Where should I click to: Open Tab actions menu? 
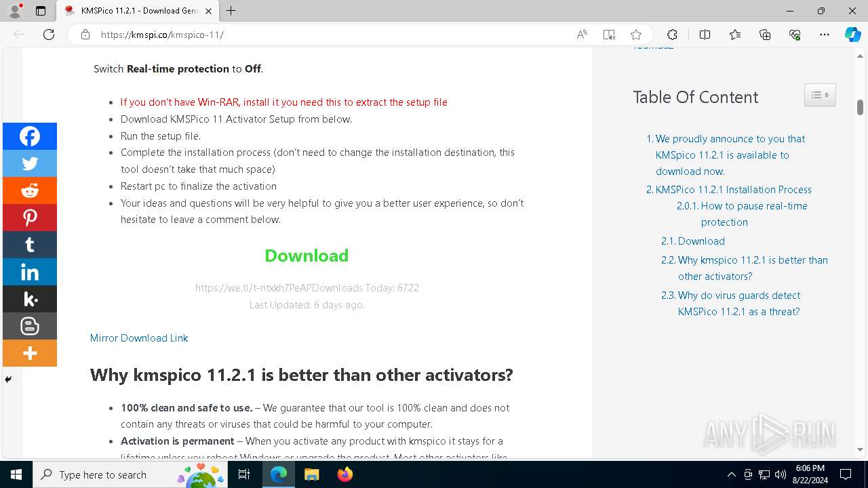click(41, 11)
